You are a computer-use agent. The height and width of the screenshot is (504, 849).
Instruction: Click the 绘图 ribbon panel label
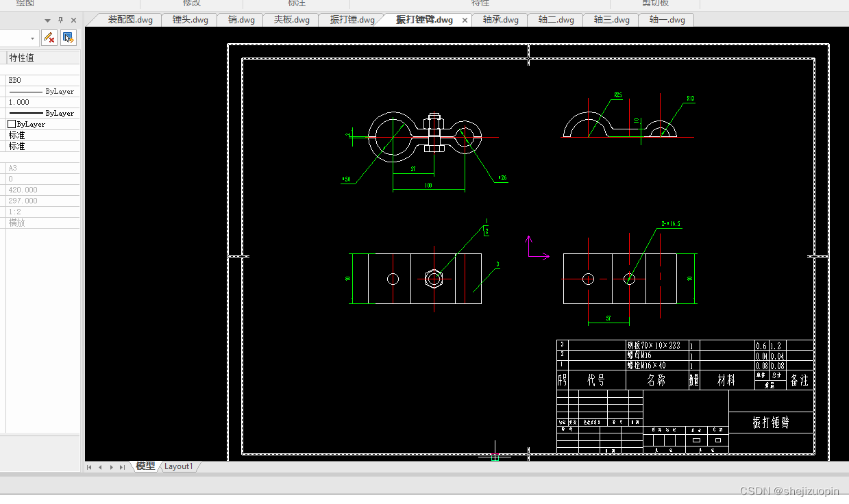point(25,3)
